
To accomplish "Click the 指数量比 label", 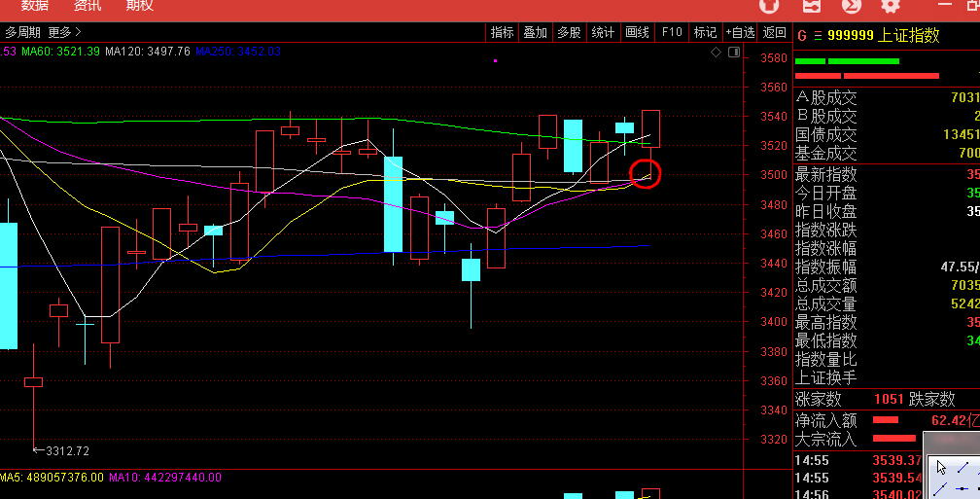I will point(825,360).
